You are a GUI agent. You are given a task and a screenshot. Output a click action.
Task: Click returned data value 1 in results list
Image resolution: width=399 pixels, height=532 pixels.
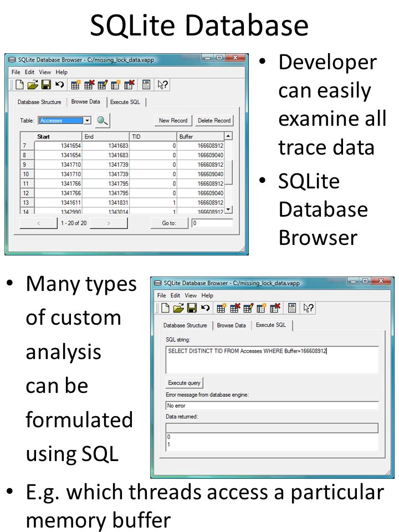pos(168,444)
